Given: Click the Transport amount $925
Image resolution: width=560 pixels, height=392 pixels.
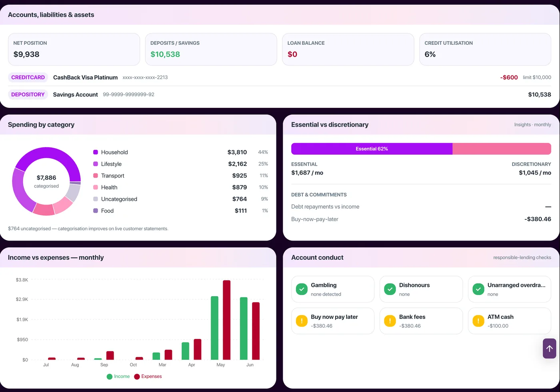Looking at the screenshot, I should [x=240, y=175].
